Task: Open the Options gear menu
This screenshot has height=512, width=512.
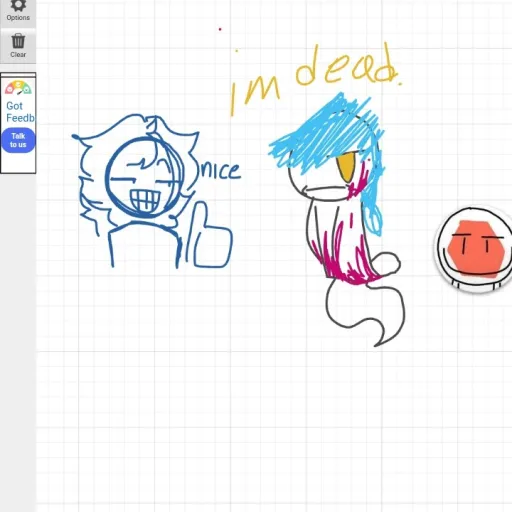Action: pyautogui.click(x=18, y=10)
